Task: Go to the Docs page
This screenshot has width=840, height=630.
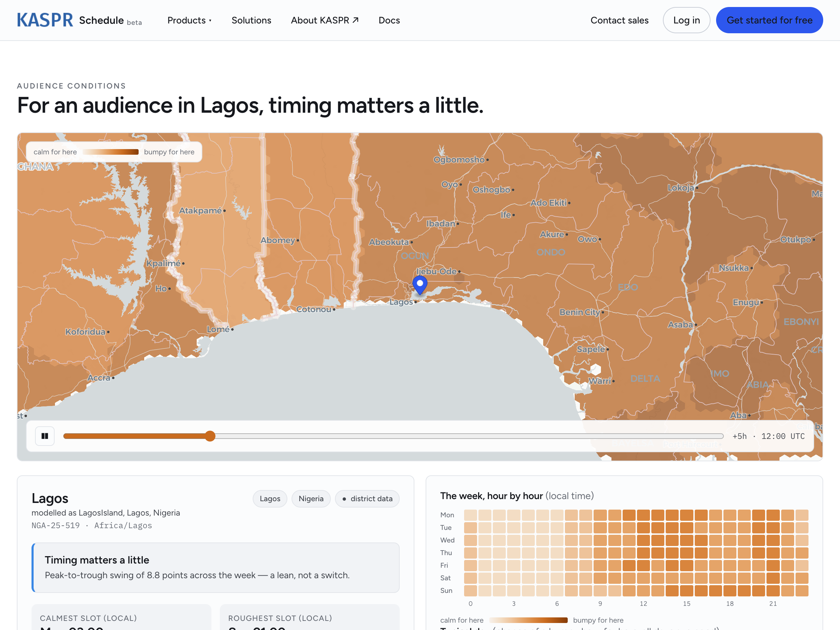Action: click(389, 20)
